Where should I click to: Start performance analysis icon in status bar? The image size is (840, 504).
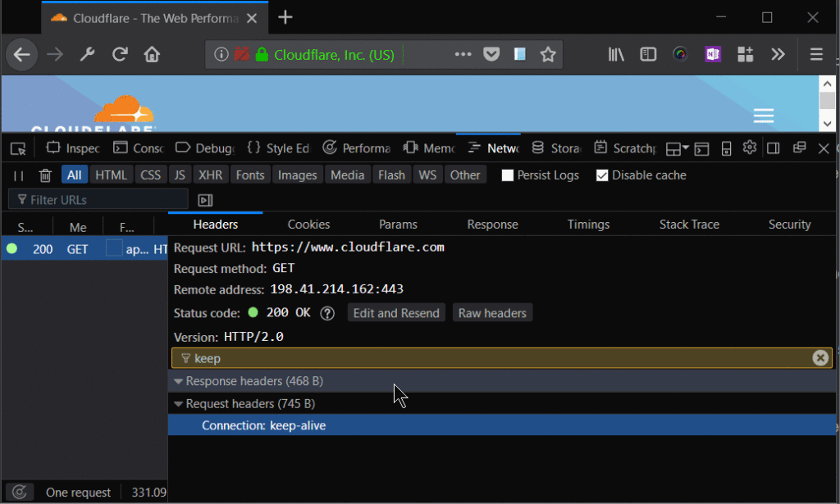(20, 492)
